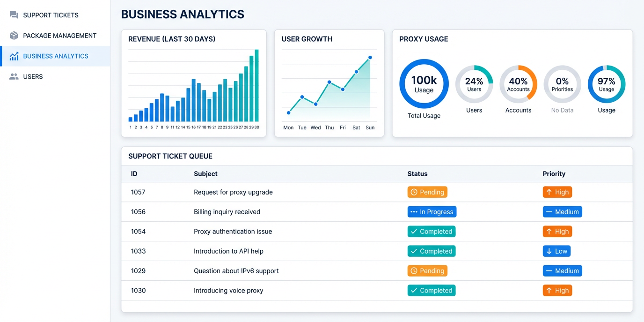Go to the Package Management section

[x=55, y=36]
